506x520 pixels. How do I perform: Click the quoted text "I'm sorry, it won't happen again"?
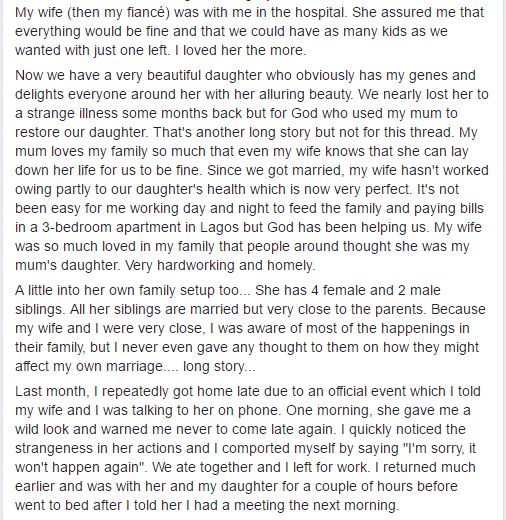246,458
